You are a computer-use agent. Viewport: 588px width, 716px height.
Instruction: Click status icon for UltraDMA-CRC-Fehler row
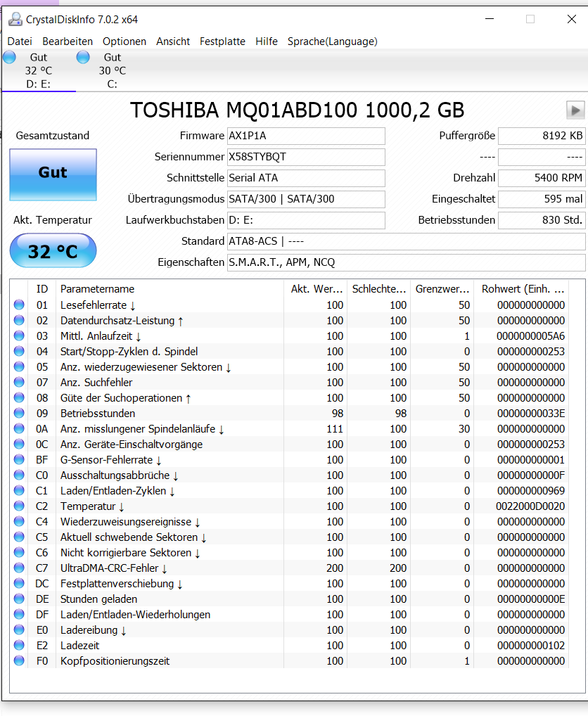pyautogui.click(x=19, y=568)
